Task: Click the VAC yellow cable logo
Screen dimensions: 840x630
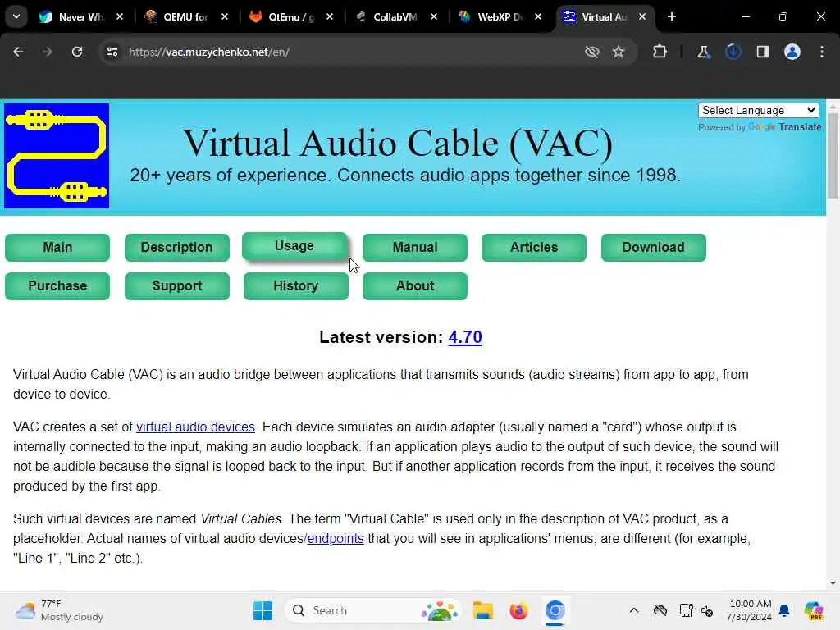Action: tap(57, 156)
